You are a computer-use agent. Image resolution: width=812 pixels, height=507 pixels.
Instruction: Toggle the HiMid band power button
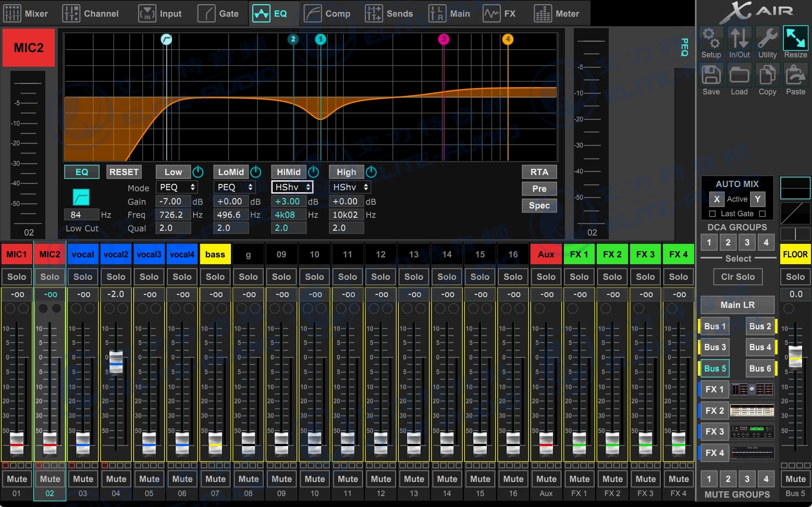(x=313, y=171)
